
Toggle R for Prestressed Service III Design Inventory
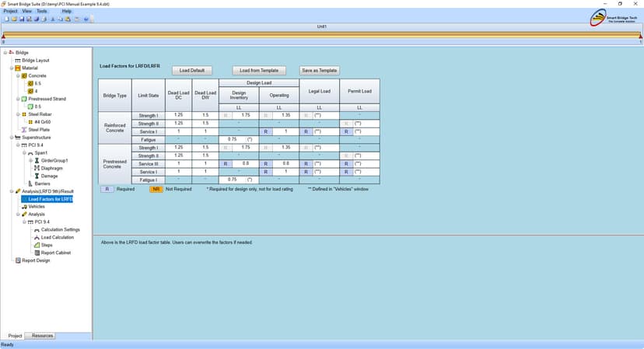pyautogui.click(x=226, y=164)
